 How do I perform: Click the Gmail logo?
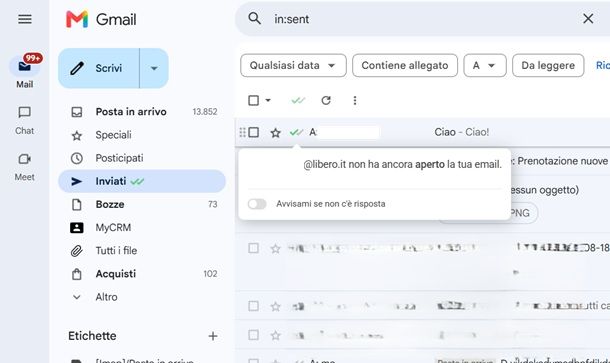point(101,19)
